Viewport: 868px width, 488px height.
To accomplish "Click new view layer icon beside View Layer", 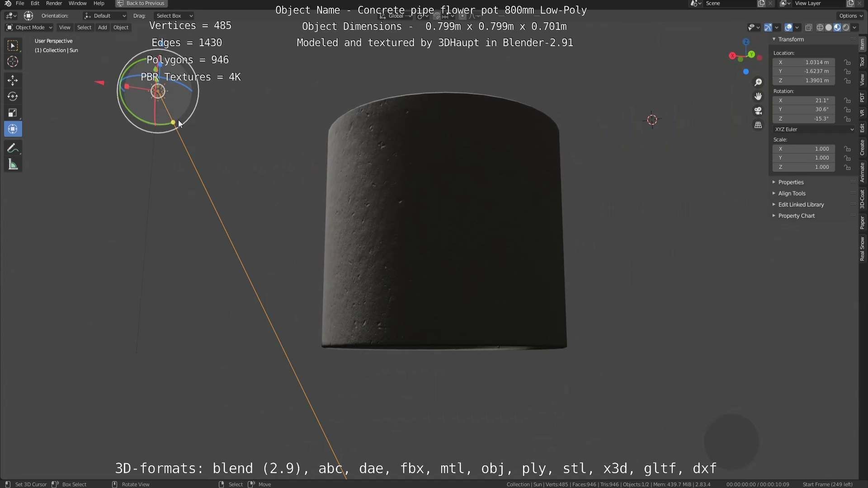I will click(850, 3).
